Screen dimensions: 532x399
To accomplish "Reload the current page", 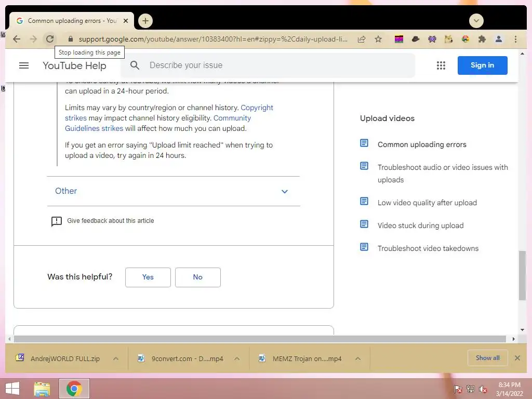I will point(50,39).
